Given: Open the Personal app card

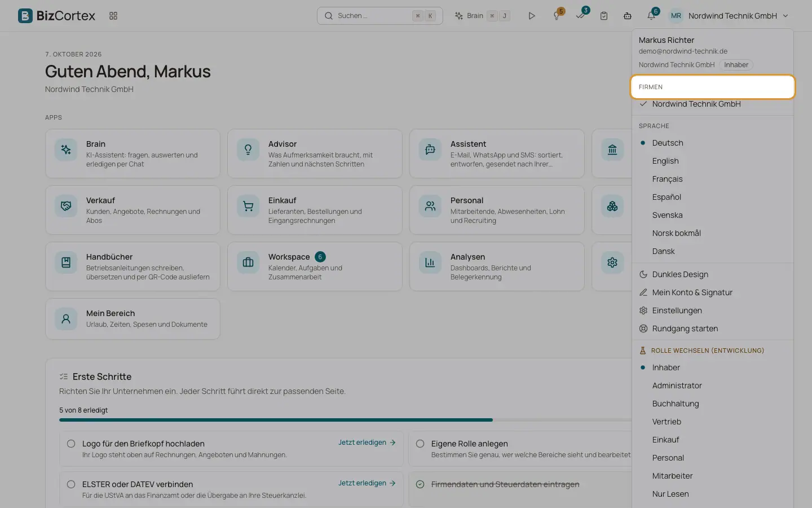Looking at the screenshot, I should pos(497,210).
